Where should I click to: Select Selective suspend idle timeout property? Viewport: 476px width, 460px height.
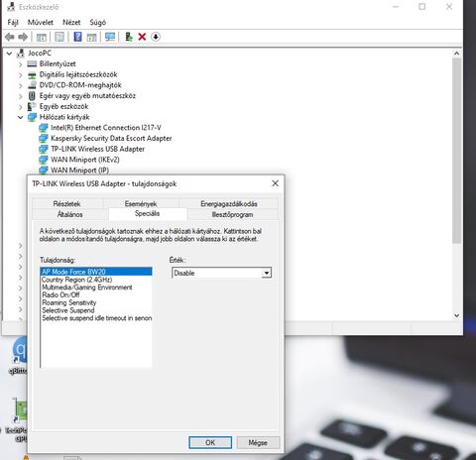96,318
